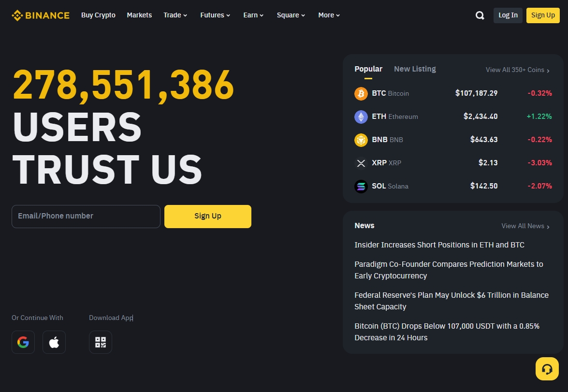Click the Binance logo in header
568x392 pixels.
tap(41, 15)
